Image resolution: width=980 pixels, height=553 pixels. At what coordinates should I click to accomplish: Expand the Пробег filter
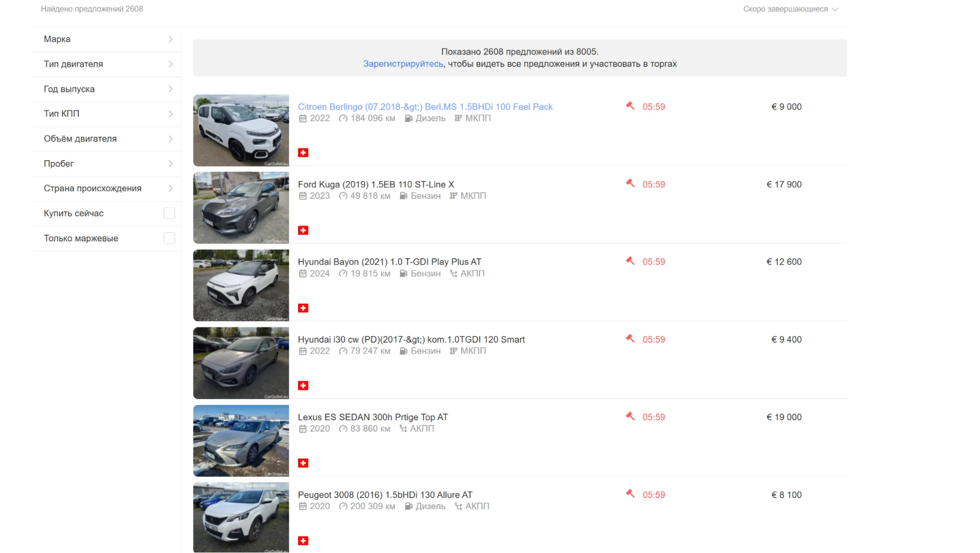(x=106, y=164)
